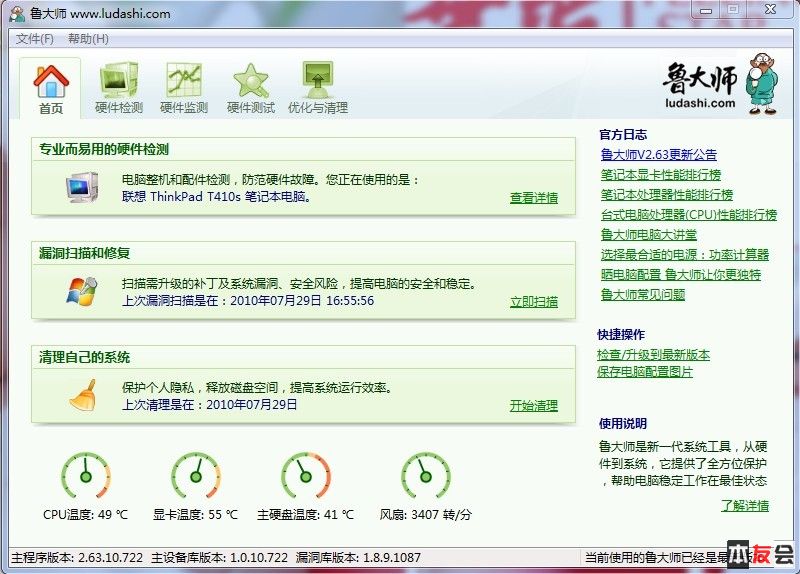Screen dimensions: 800x574
Task: Click 查看详情 for hardware details
Action: pos(534,198)
